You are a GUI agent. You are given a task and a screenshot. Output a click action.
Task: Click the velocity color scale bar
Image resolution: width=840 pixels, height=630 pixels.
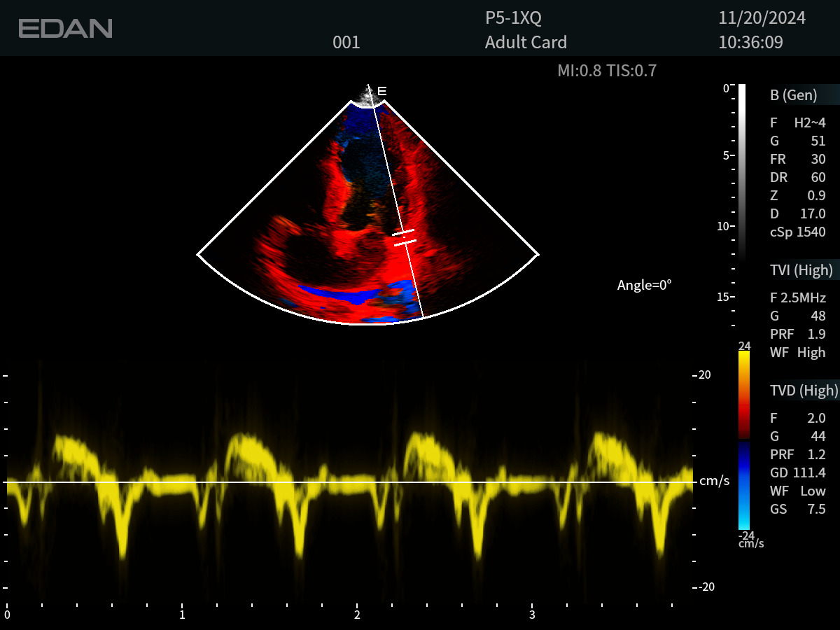tap(743, 440)
